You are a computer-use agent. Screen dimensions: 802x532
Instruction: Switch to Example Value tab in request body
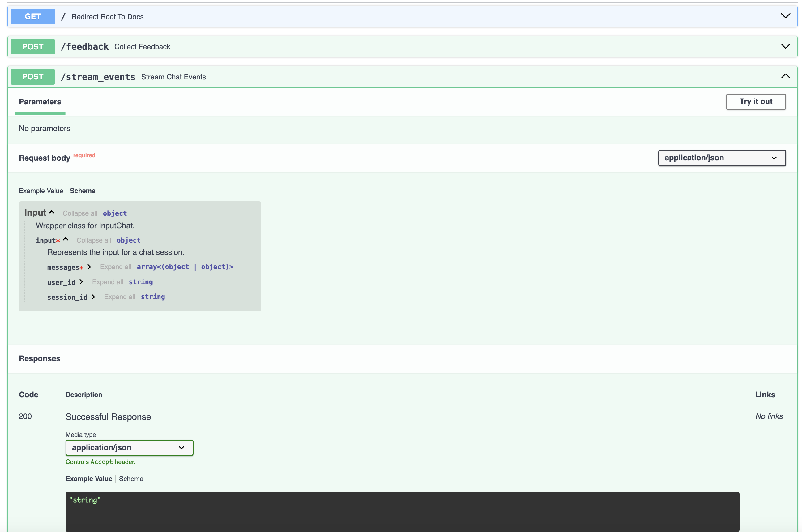(40, 190)
